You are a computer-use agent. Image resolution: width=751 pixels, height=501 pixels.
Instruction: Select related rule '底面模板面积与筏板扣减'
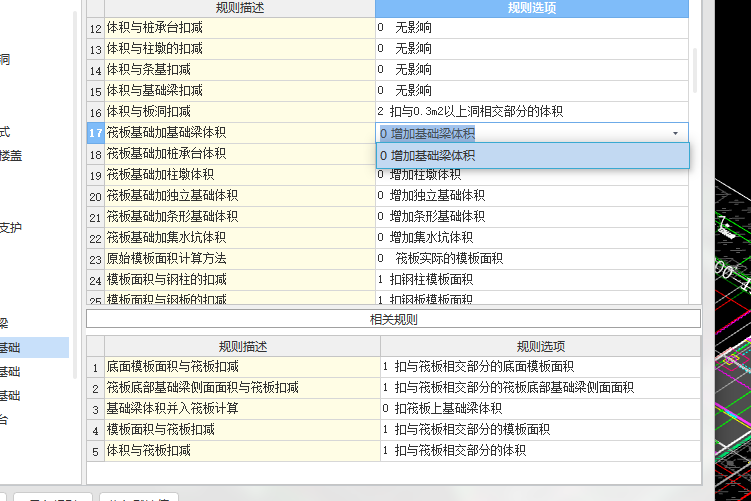[x=242, y=367]
